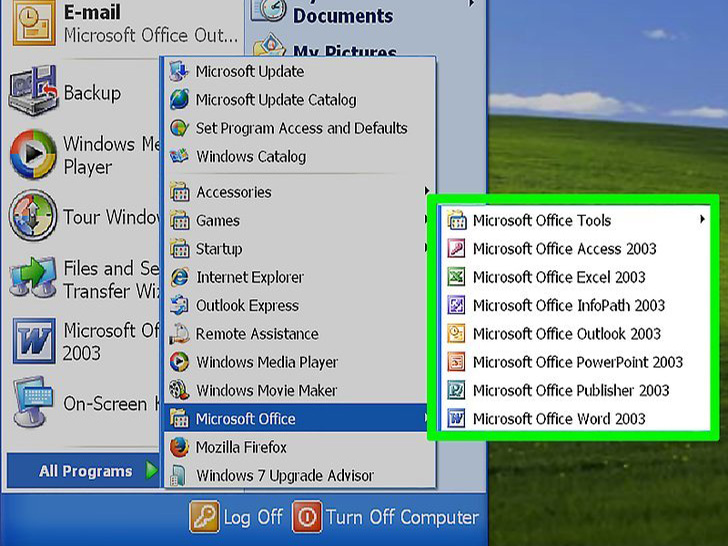
Task: Open Microsoft Office PowerPoint 2003
Action: (x=574, y=362)
